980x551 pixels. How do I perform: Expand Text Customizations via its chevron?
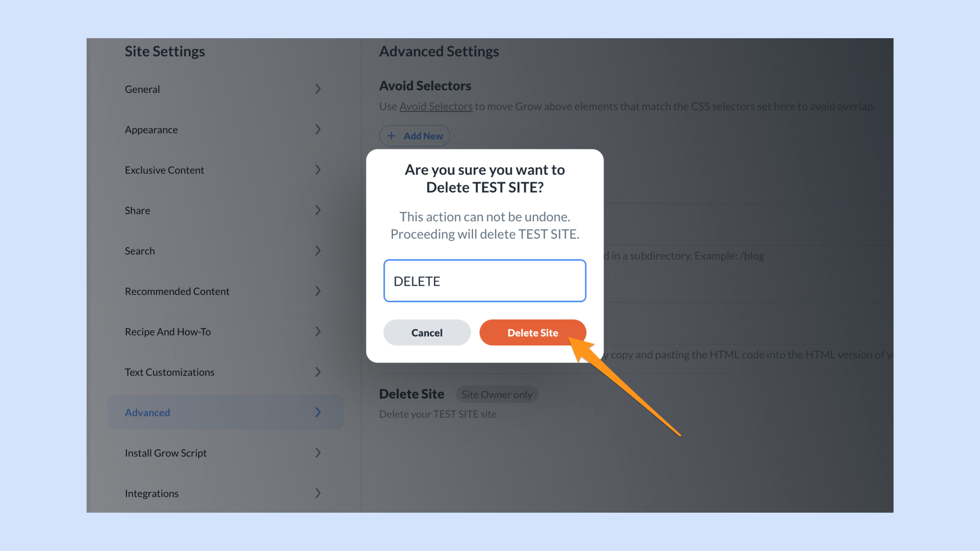(318, 372)
